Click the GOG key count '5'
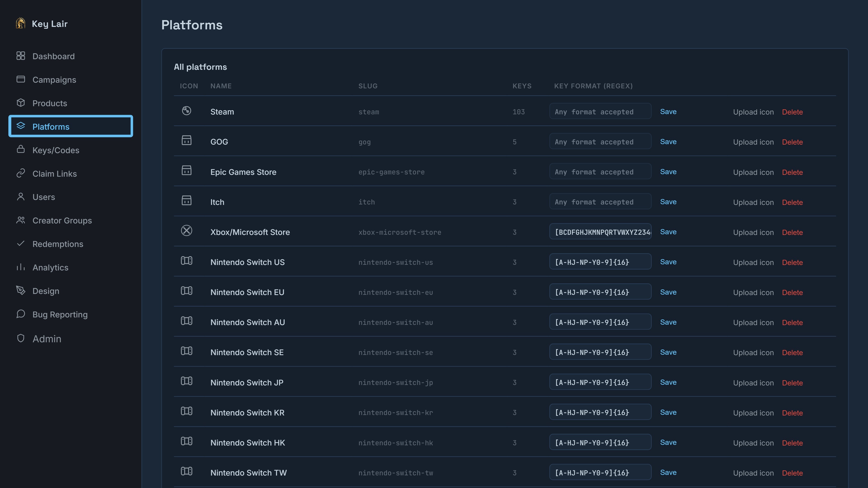Screen dimensions: 868x488 point(514,142)
